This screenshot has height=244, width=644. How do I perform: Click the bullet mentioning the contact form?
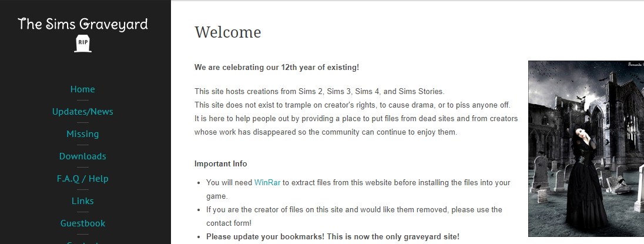(354, 210)
